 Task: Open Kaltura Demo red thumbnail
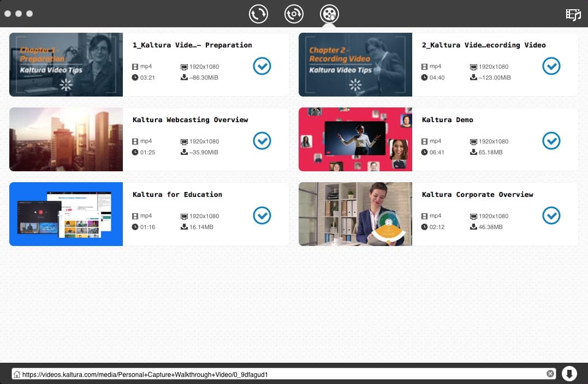click(x=355, y=140)
